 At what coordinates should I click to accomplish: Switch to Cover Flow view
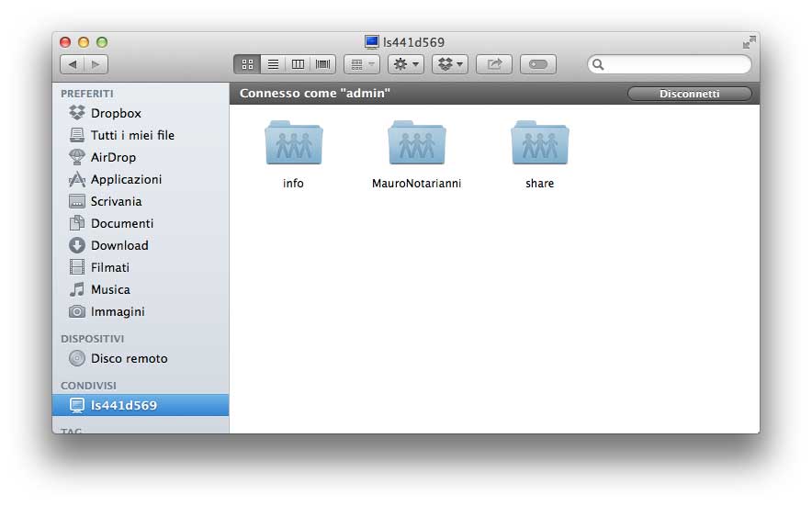point(322,64)
